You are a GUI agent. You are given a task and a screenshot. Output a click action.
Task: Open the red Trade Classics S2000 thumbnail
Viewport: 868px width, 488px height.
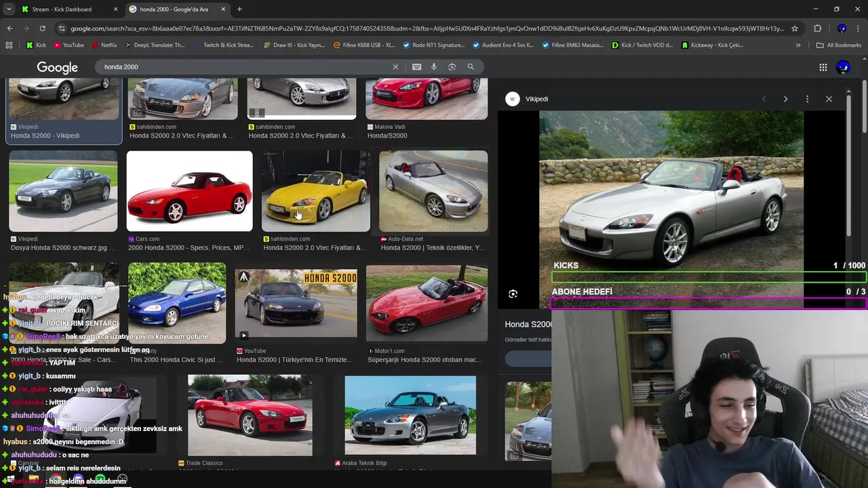250,415
